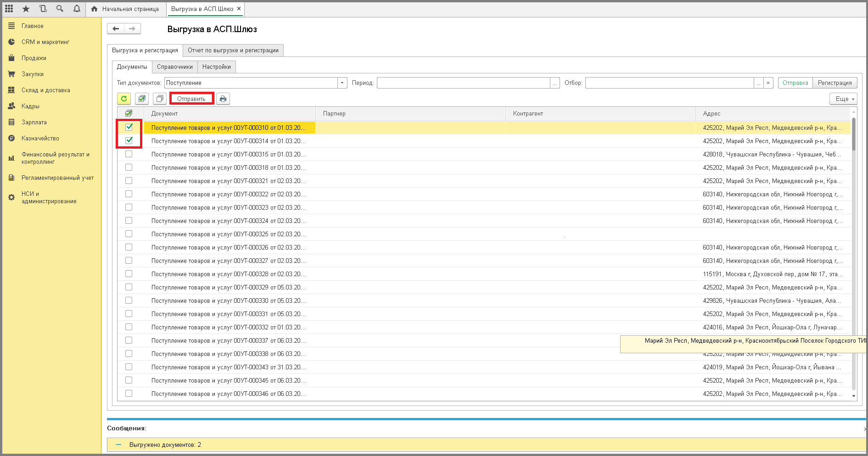The image size is (868, 456).
Task: Focus the Отбор input field
Action: click(x=670, y=83)
